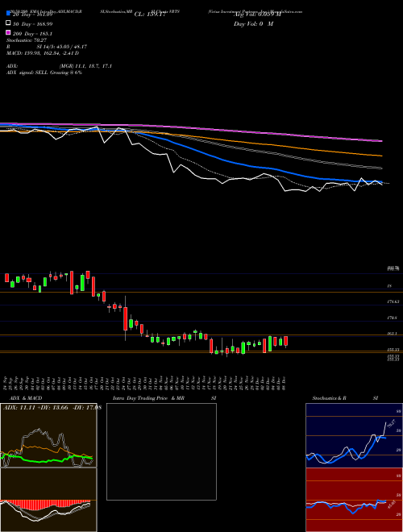Click the 'Stochastics & R' panel title
The height and width of the screenshot is (532, 403).
(x=330, y=398)
